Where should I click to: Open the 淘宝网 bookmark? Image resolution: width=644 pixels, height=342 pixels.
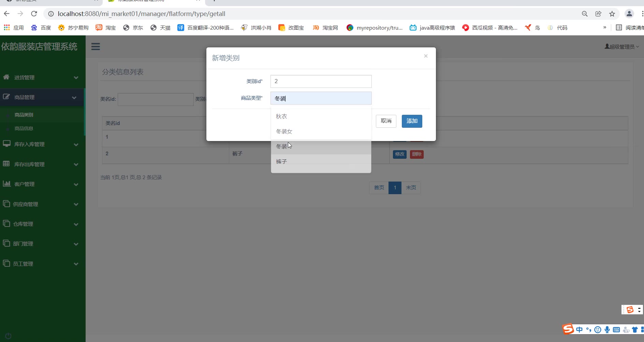coord(325,28)
